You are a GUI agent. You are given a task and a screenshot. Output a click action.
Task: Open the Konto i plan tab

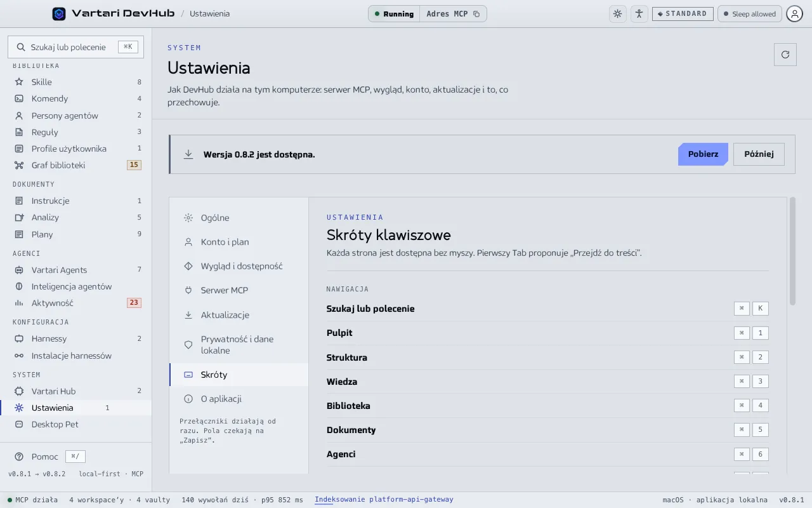coord(239,242)
